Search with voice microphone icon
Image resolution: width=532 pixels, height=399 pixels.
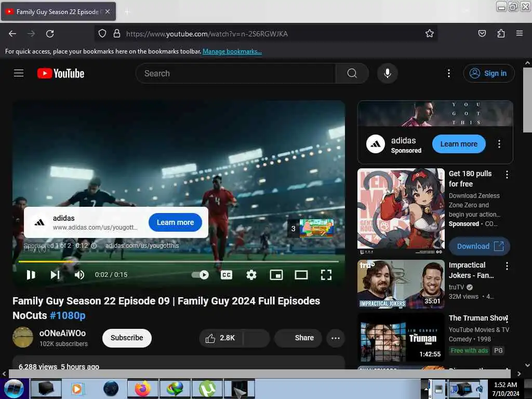point(387,73)
